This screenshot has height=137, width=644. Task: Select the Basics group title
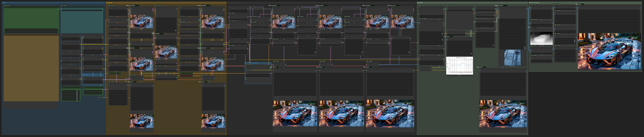coord(4,3)
